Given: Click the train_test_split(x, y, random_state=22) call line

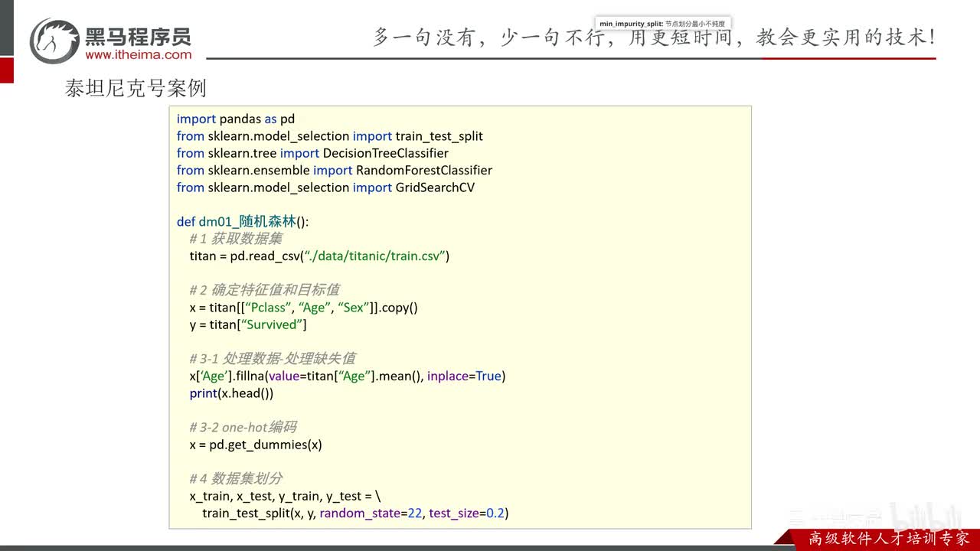Looking at the screenshot, I should click(x=355, y=513).
